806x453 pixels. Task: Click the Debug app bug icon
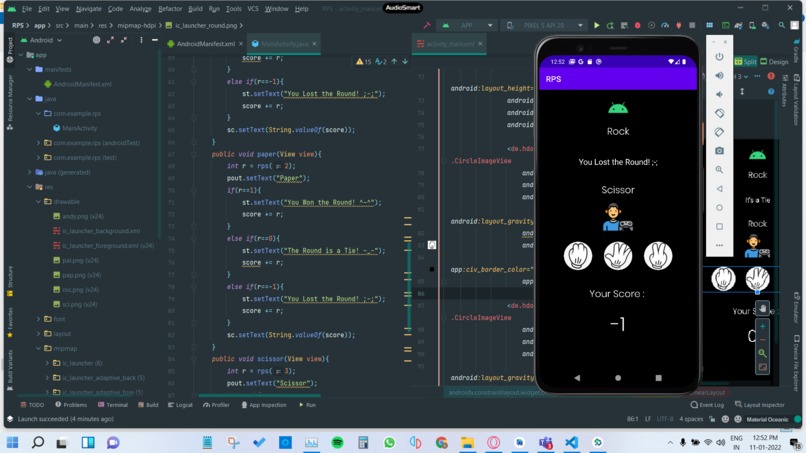637,25
